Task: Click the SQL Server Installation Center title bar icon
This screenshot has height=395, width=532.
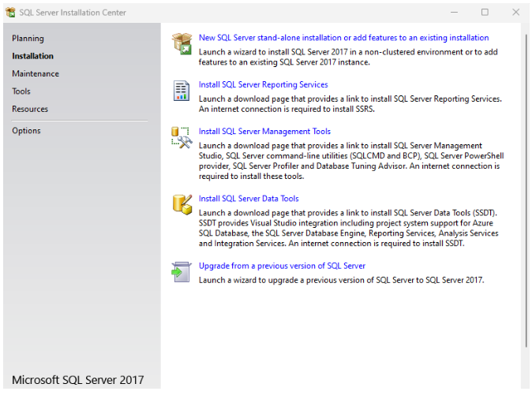Action: coord(10,13)
